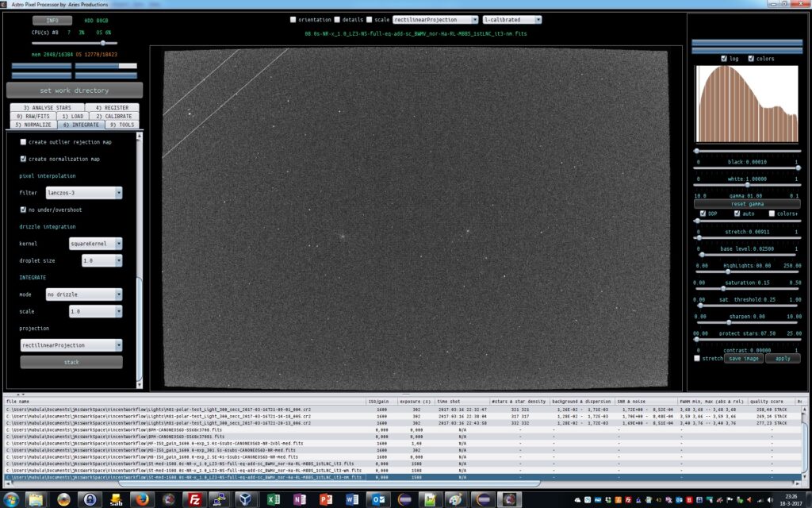Screen dimensions: 812x508
Task: Check create outlier rejection map
Action: tap(23, 141)
